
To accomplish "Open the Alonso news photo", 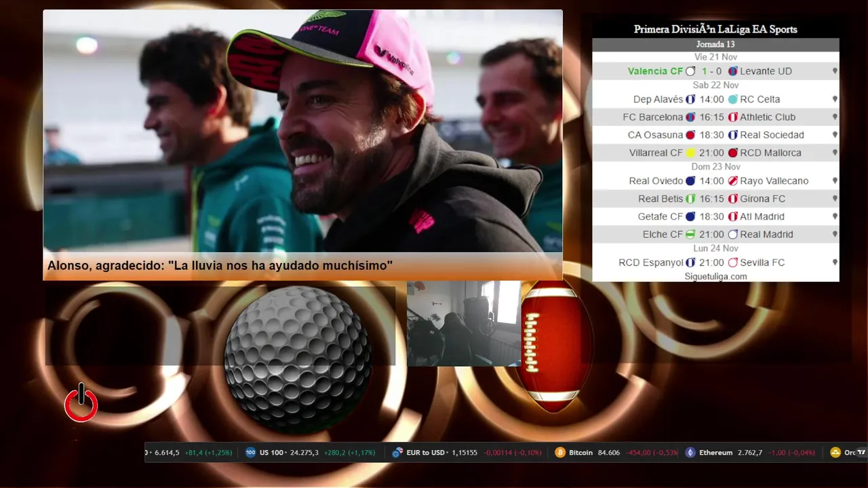I will (x=302, y=131).
